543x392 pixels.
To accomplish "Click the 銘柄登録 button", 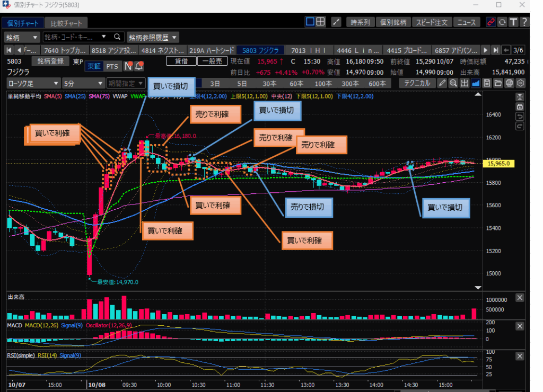I will click(x=50, y=61).
